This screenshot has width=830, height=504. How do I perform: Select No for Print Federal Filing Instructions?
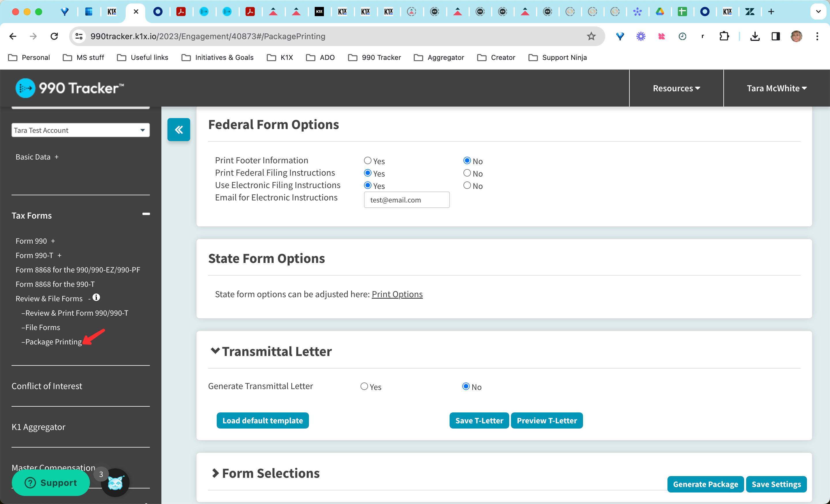click(x=467, y=173)
